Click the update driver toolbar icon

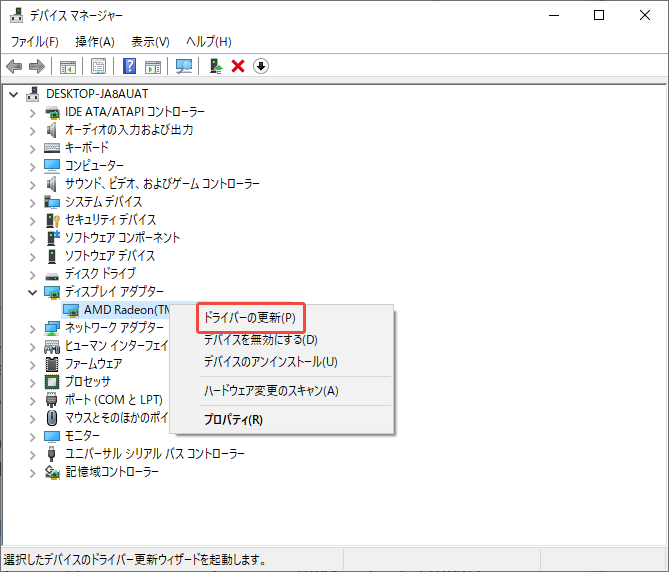[x=215, y=67]
